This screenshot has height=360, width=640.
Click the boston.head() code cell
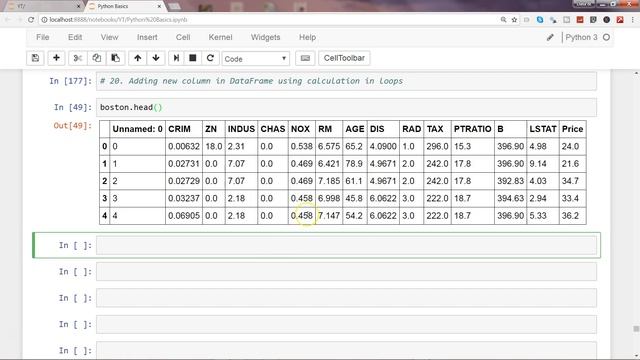coord(346,107)
